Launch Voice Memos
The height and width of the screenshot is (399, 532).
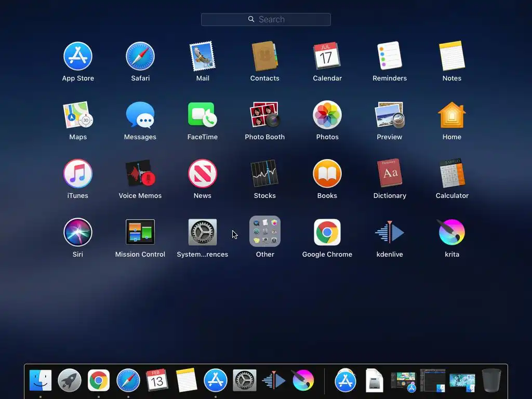click(x=140, y=174)
